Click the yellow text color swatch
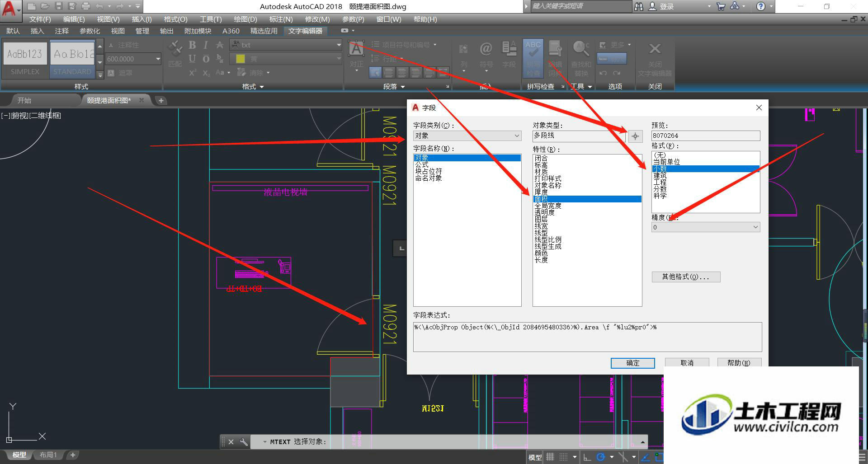This screenshot has height=464, width=868. click(x=241, y=59)
